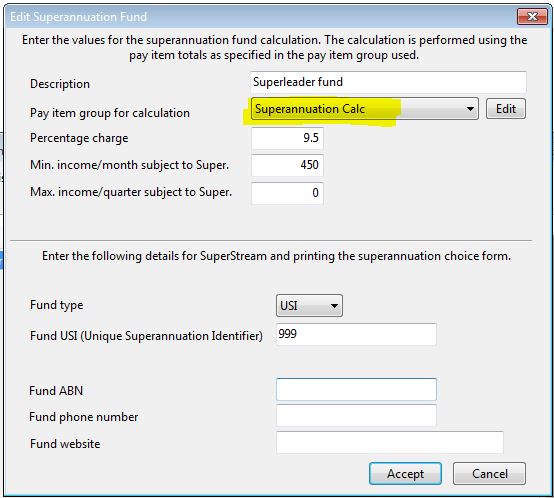The image size is (554, 498).
Task: Select the Fund USI field containing 999
Action: 356,334
